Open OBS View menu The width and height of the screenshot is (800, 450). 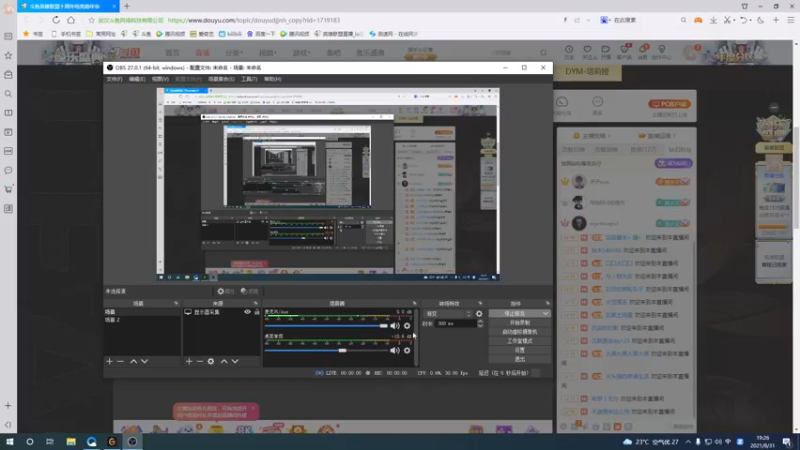160,79
